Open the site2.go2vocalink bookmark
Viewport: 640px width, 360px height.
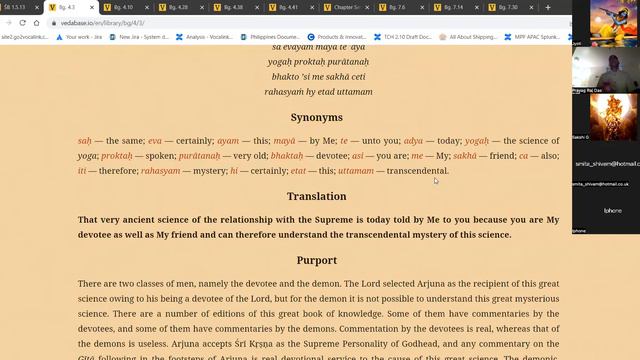24,37
